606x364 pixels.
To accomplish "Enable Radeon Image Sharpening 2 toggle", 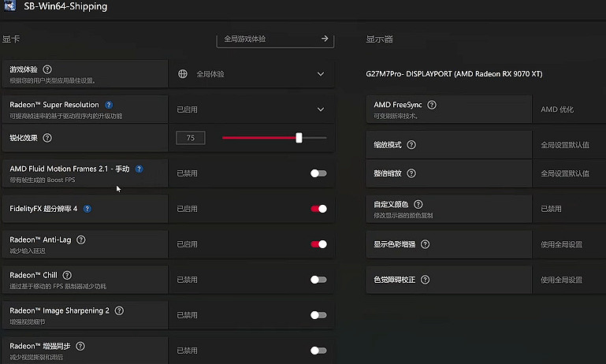I will click(318, 315).
